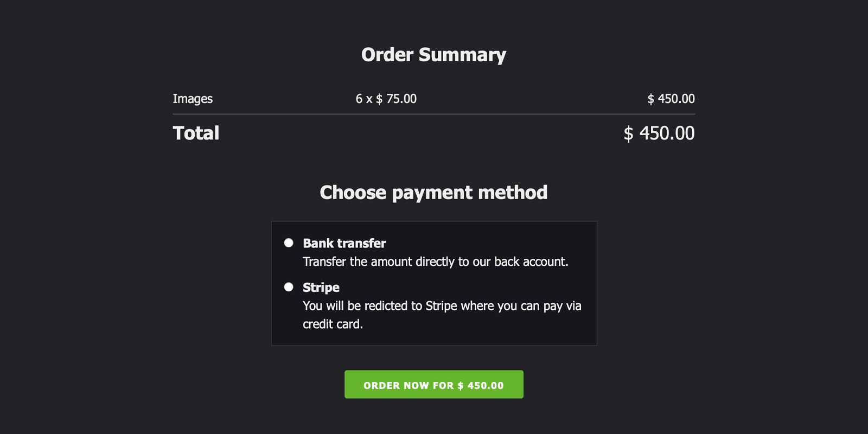Click the word "Transfer" starting the bank description
Image resolution: width=868 pixels, height=434 pixels.
coord(324,262)
